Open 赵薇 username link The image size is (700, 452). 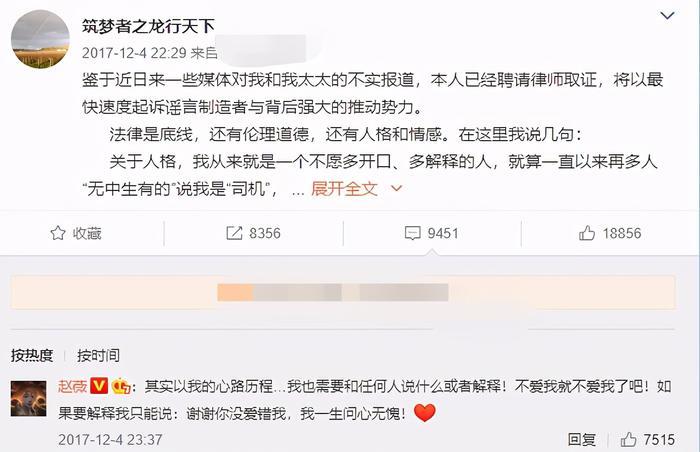pos(72,386)
